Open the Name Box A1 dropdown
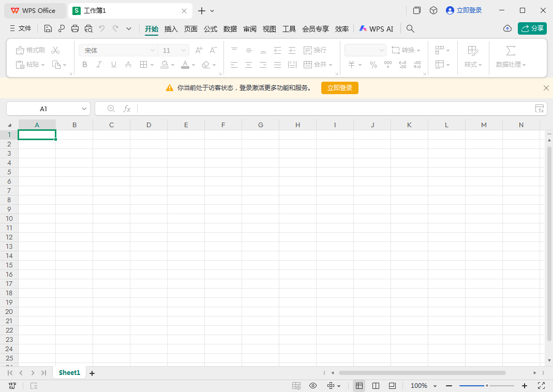This screenshot has width=553, height=392. [85, 109]
